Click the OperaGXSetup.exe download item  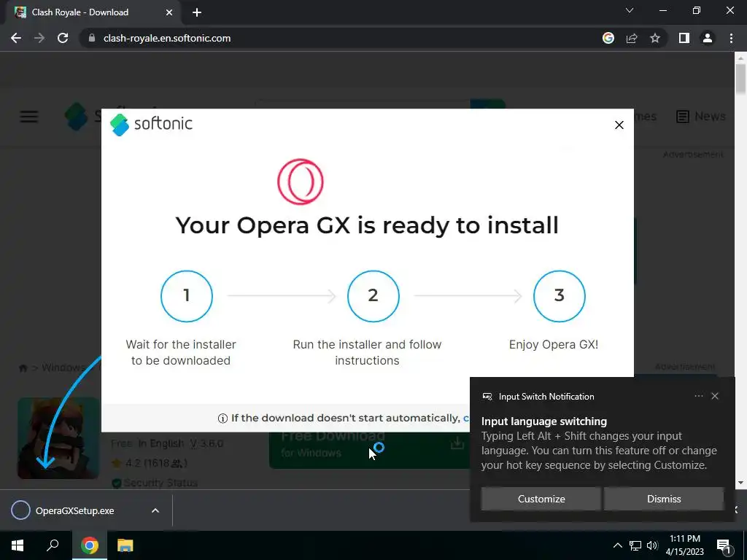[74, 510]
